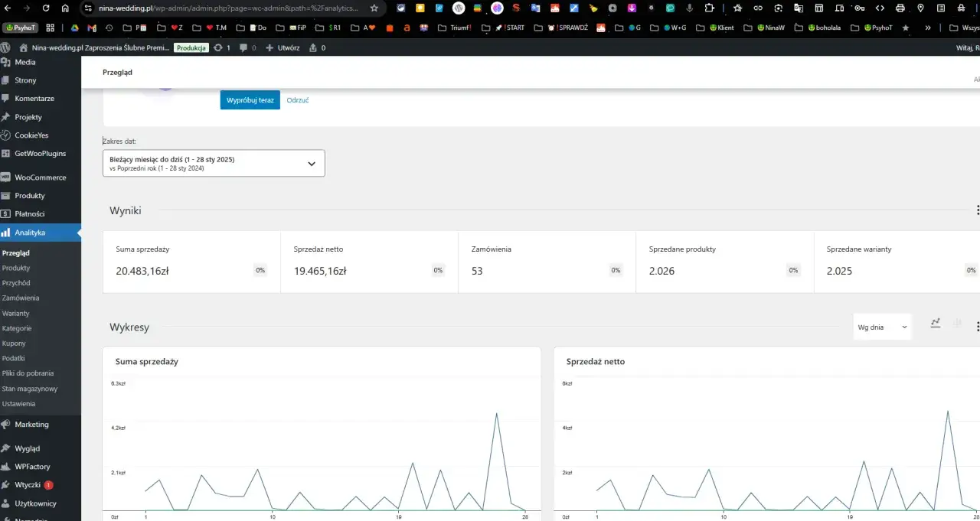
Task: Switch to bar chart view
Action: pos(957,324)
